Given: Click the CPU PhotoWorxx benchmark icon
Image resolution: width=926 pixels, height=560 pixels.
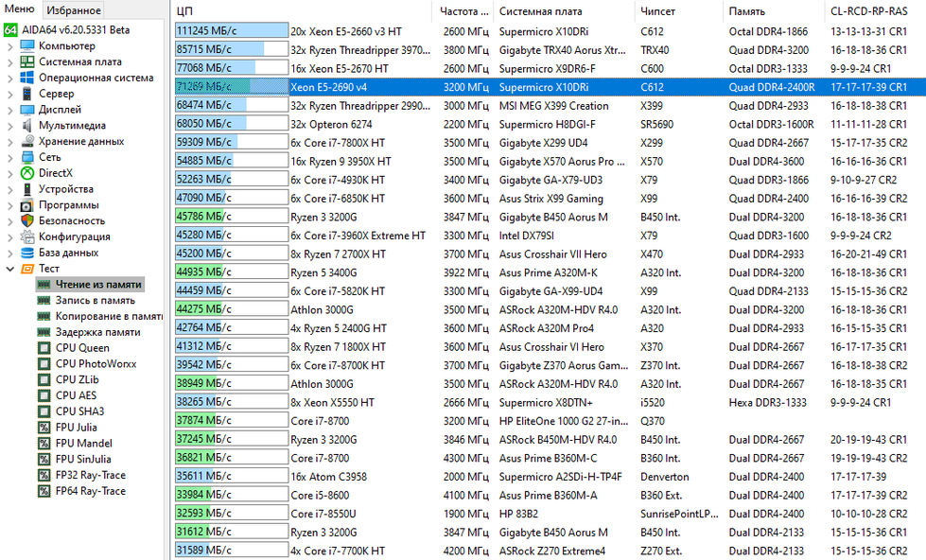Looking at the screenshot, I should pyautogui.click(x=44, y=364).
